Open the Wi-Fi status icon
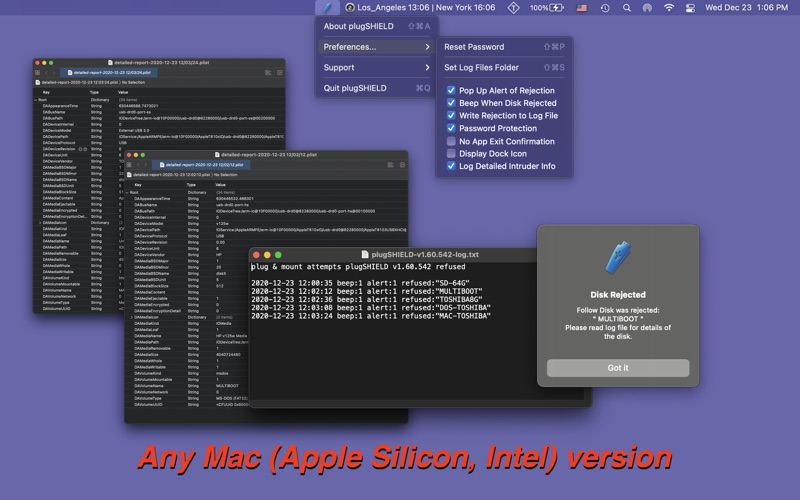This screenshot has width=800, height=500. click(x=669, y=8)
